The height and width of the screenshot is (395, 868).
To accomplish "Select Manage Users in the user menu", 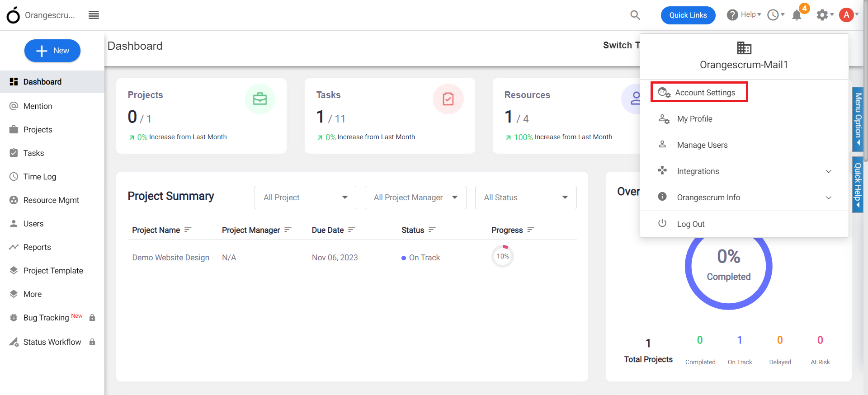I will [744, 145].
